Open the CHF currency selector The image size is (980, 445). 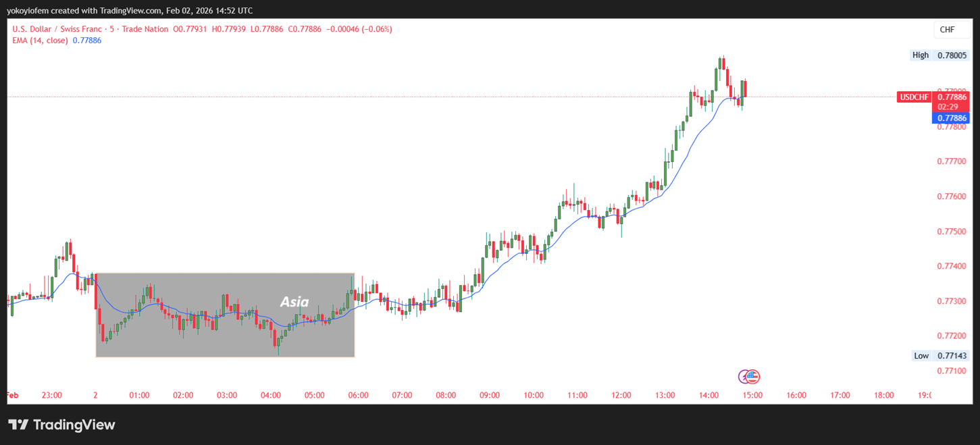[947, 30]
